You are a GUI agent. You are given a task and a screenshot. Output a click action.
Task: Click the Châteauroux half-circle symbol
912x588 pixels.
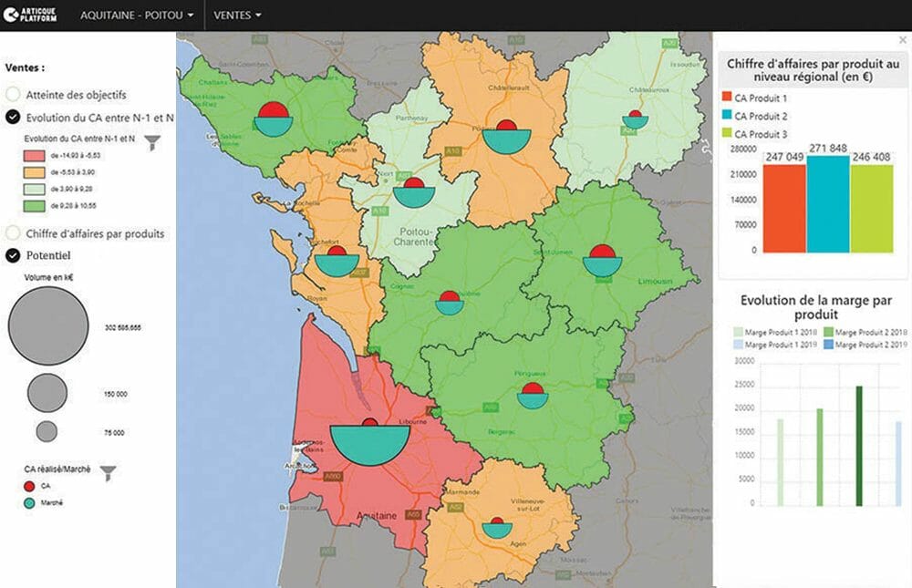point(635,119)
